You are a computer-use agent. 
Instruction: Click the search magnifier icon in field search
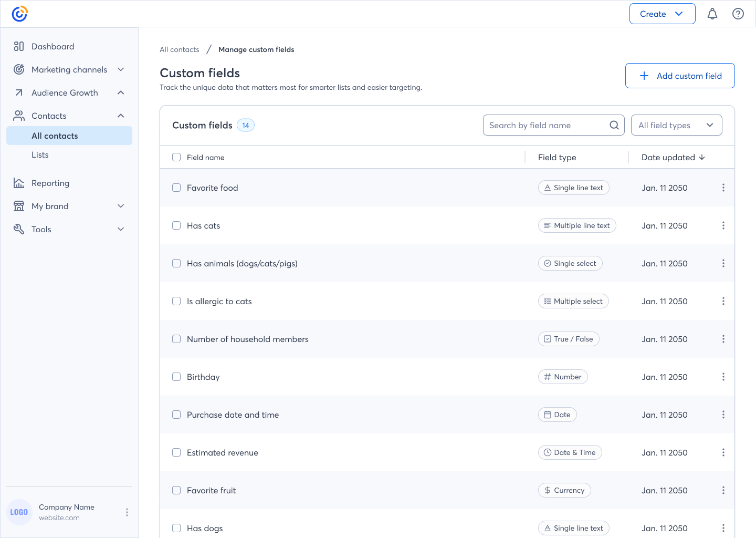coord(614,125)
